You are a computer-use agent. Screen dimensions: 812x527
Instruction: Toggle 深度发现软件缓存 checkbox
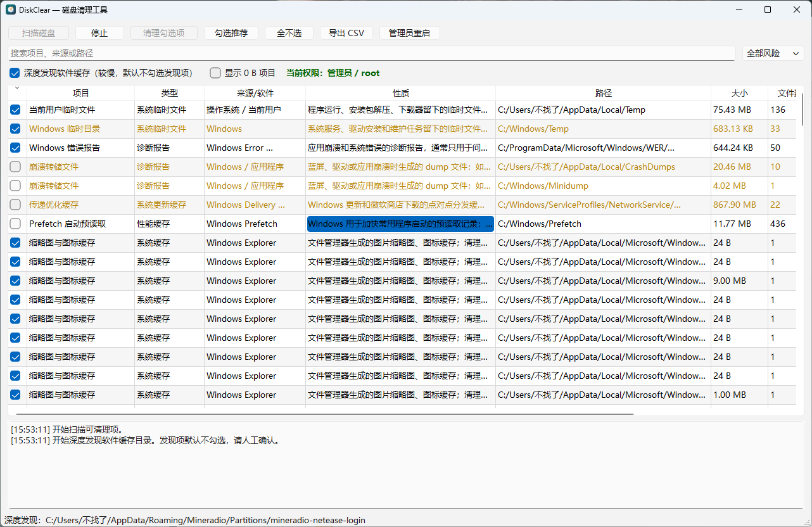[15, 73]
